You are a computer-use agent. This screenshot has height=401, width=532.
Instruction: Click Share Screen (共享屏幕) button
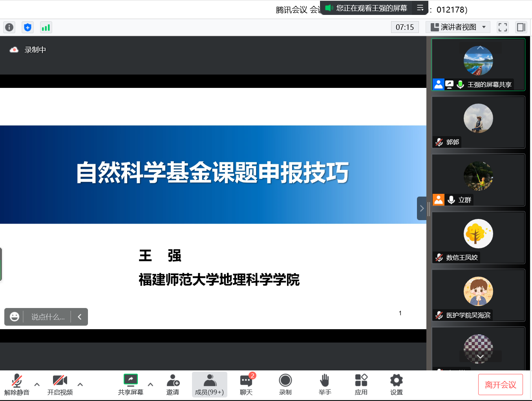click(131, 384)
